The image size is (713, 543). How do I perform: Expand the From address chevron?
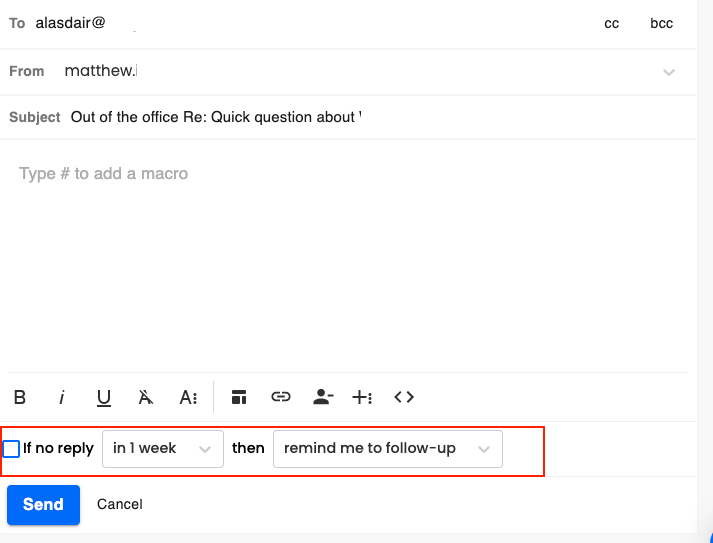668,72
